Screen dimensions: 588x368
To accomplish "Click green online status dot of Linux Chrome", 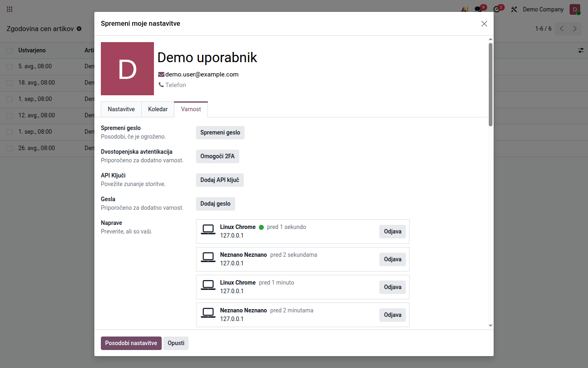I will click(261, 227).
